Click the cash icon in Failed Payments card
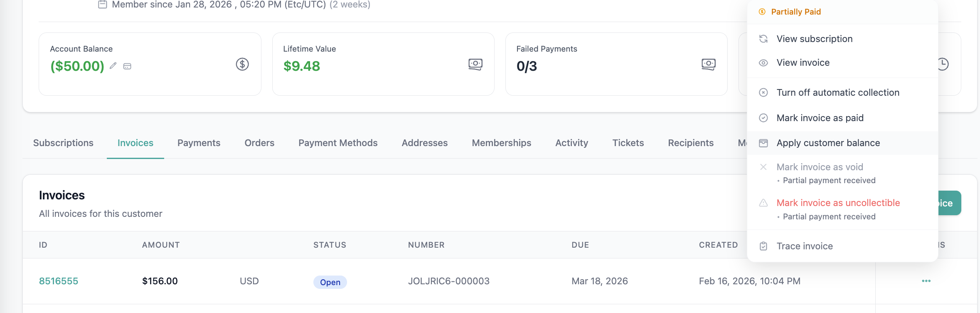Viewport: 980px width, 313px height. pos(709,64)
